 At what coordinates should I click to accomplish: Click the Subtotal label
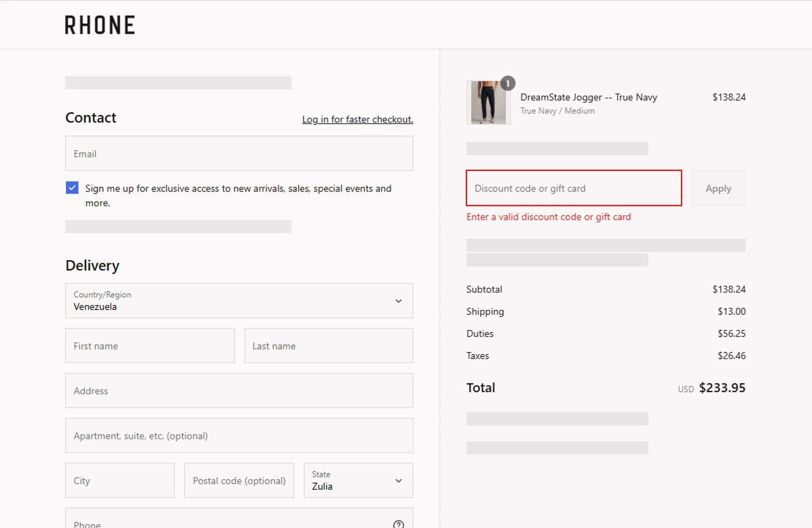[484, 289]
